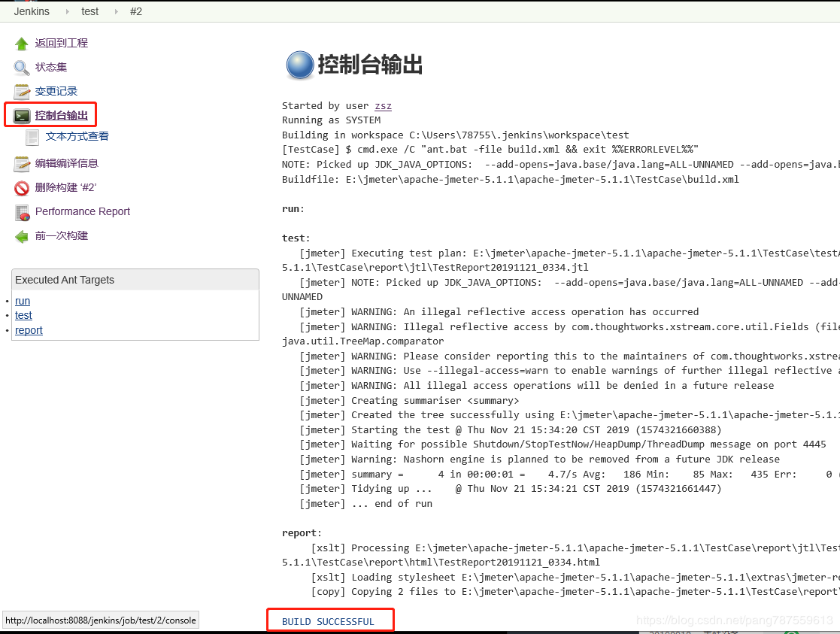
Task: Click the 'Starting the test @' line
Action: pos(511,430)
